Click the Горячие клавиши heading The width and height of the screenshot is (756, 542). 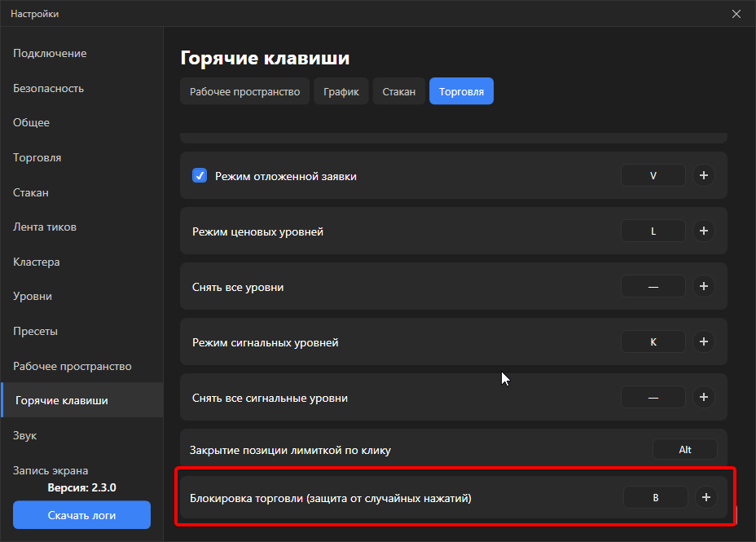pos(266,58)
